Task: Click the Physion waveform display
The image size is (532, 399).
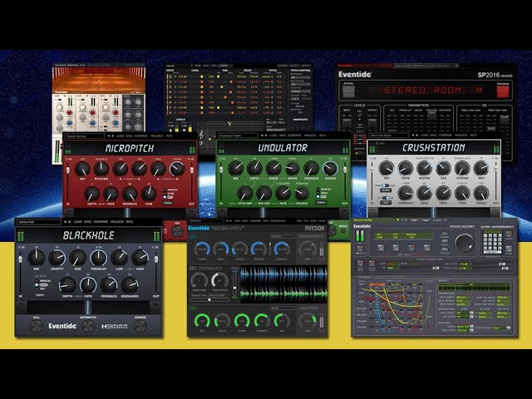Action: (283, 284)
